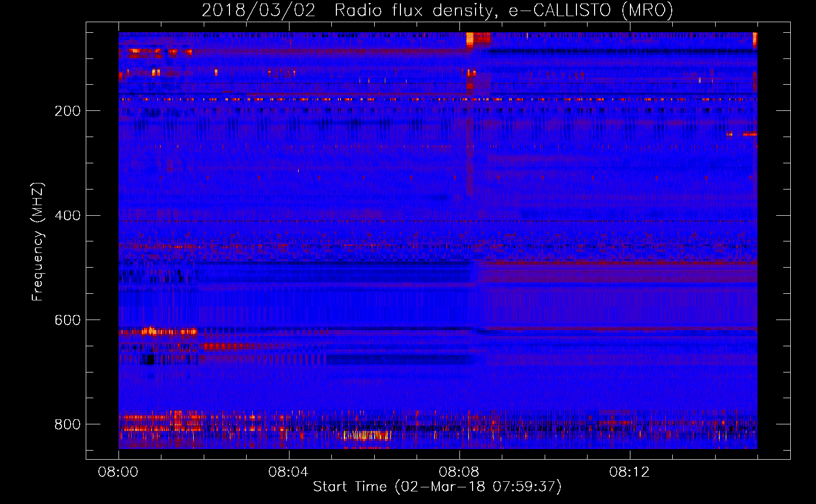This screenshot has width=816, height=504.
Task: Click the 400 frequency tick label
Action: pos(68,216)
